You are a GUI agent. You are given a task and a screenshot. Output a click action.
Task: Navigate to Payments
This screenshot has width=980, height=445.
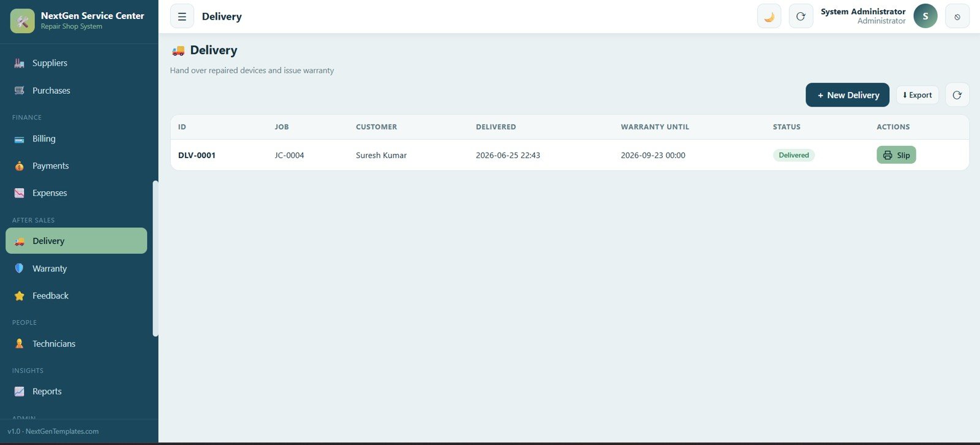(76, 166)
